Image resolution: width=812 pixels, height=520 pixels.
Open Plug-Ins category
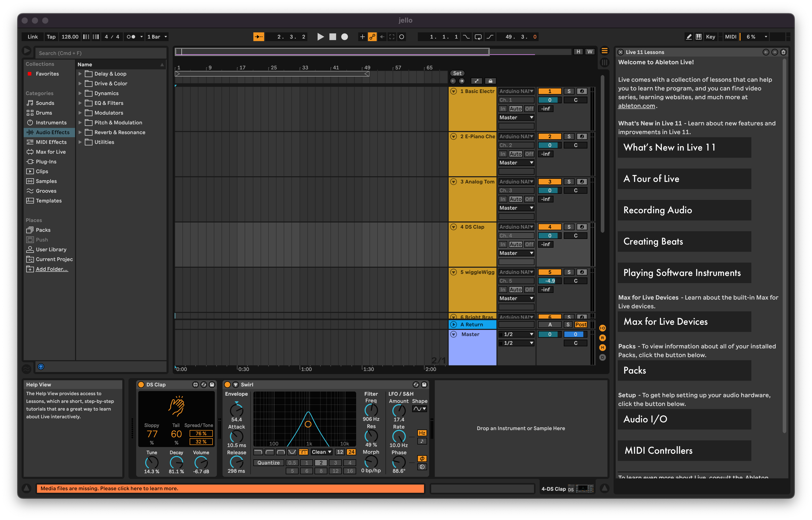click(46, 162)
